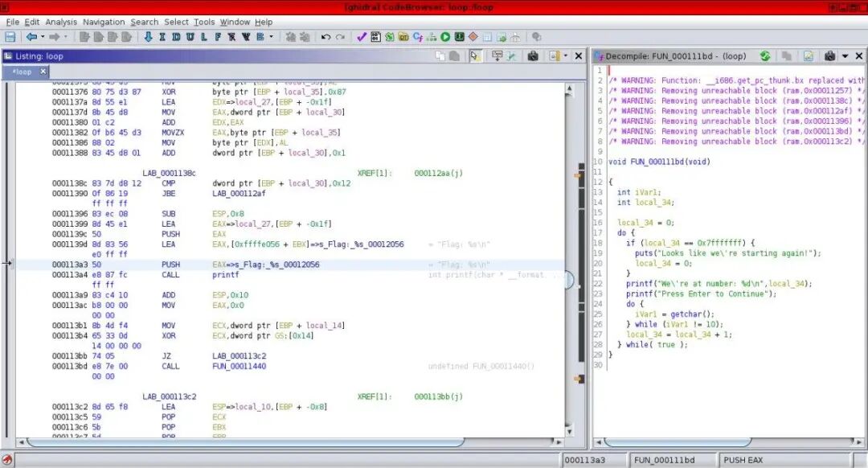
Task: Go back with the blue left arrow
Action: pos(31,37)
